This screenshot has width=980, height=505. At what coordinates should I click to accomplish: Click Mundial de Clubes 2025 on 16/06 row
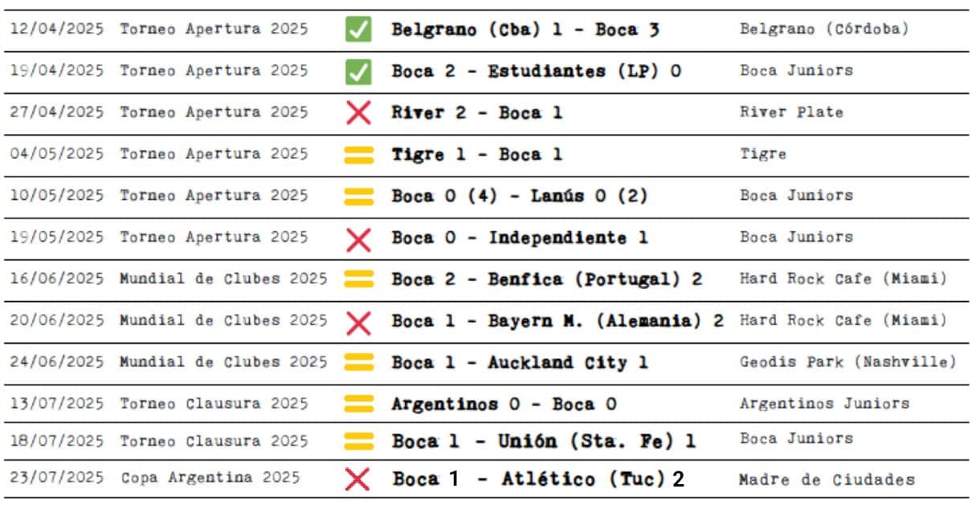223,279
